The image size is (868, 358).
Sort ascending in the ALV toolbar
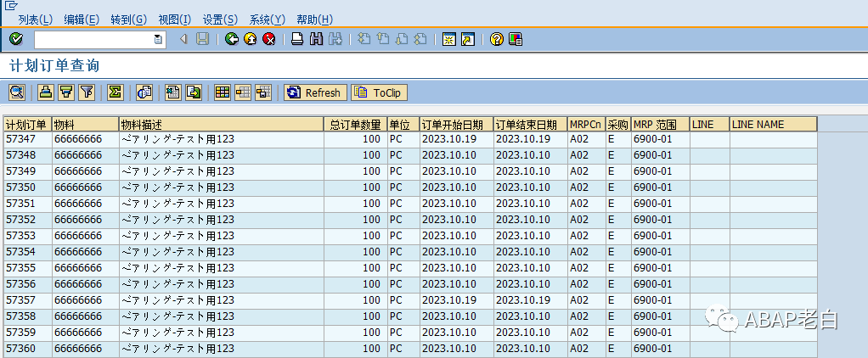(x=46, y=92)
